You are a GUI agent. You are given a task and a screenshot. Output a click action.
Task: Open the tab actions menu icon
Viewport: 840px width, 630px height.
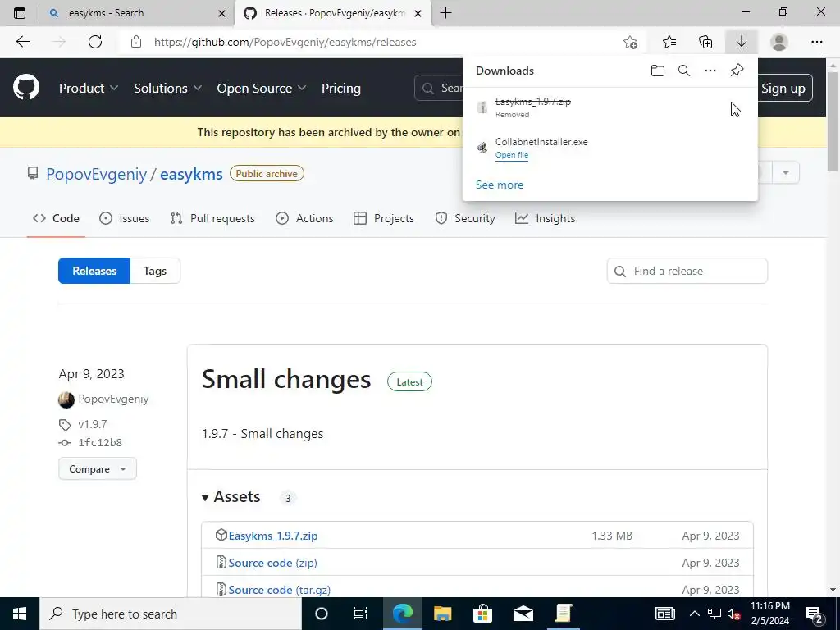(x=20, y=13)
